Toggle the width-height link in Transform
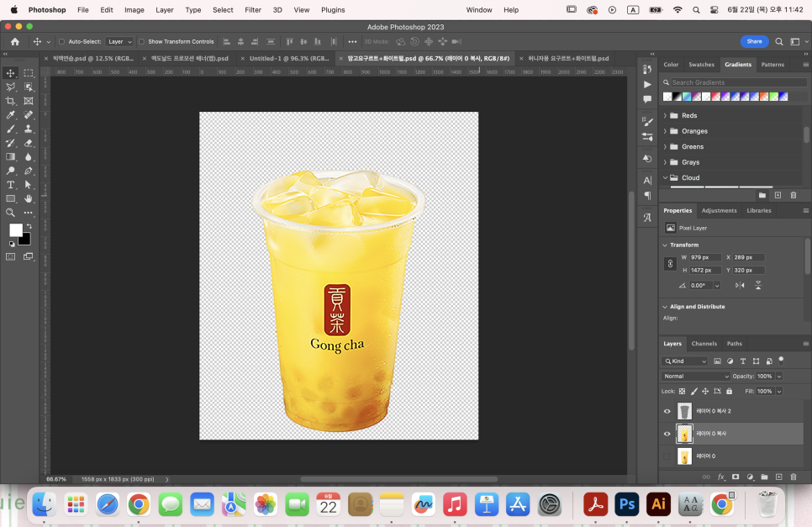The height and width of the screenshot is (527, 812). (x=670, y=264)
